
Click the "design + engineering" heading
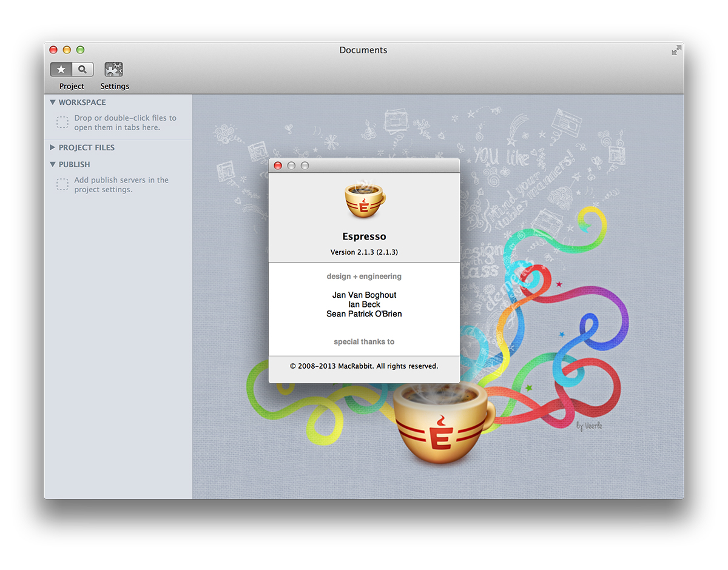[364, 277]
